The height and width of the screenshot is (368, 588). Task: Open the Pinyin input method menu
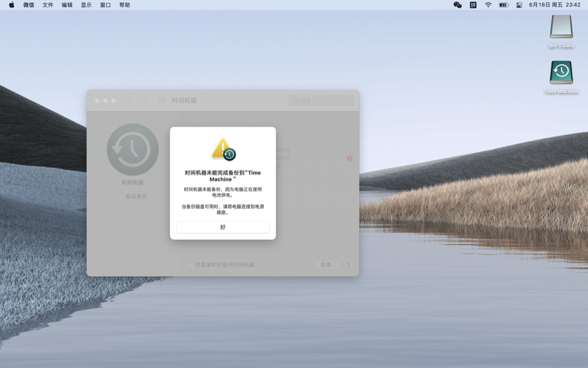pyautogui.click(x=473, y=5)
